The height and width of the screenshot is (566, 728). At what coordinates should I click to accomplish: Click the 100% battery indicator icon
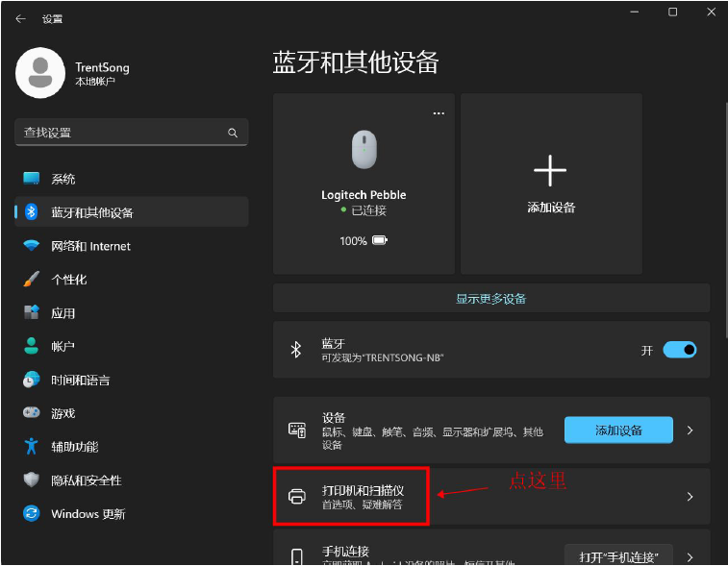pos(379,240)
